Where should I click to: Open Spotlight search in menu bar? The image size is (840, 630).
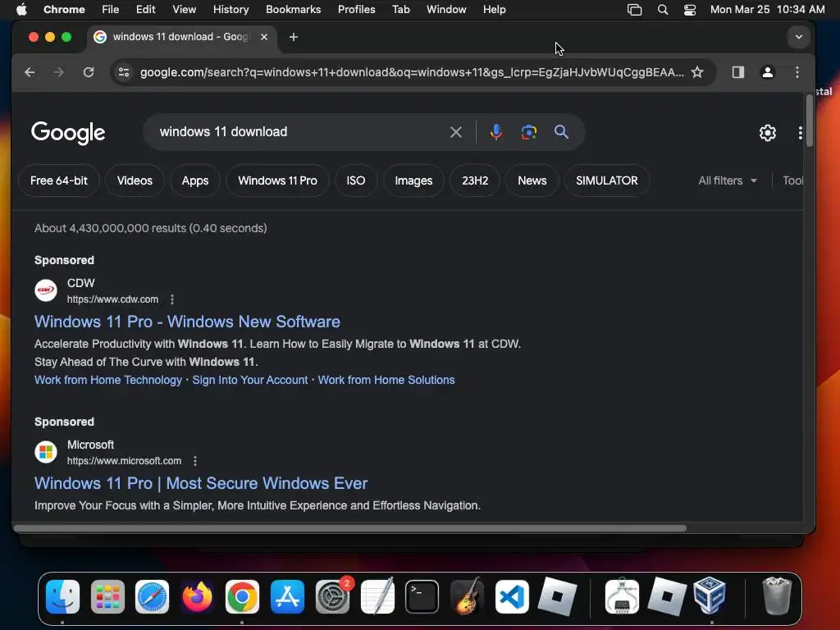tap(663, 10)
